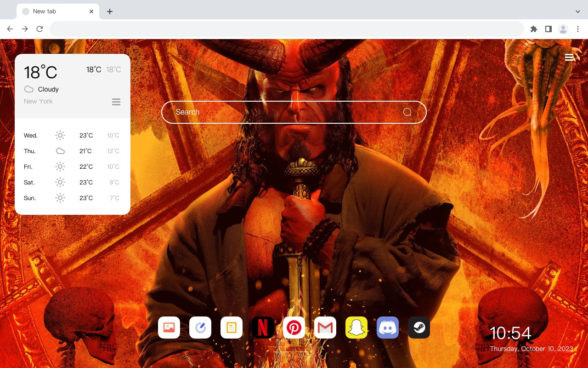Screen dimensions: 588x368
Task: Open the yellow notes shortcut icon
Action: [232, 328]
